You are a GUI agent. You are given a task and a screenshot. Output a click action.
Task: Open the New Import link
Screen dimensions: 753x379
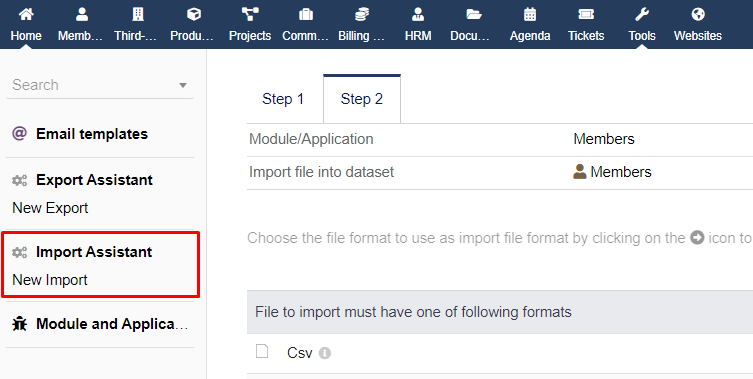50,280
